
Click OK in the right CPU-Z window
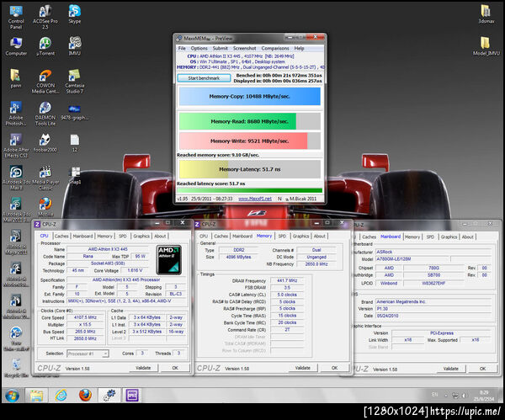point(482,369)
